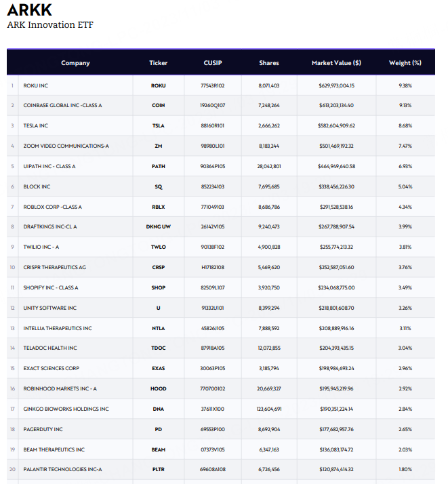Click the PLTR ticker symbol
Viewport: 448px width, 484px height.
pyautogui.click(x=159, y=470)
